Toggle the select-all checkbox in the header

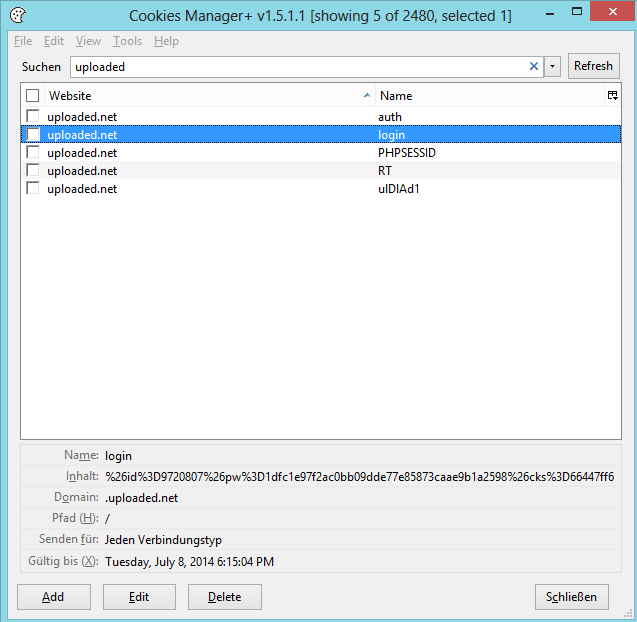click(x=32, y=95)
